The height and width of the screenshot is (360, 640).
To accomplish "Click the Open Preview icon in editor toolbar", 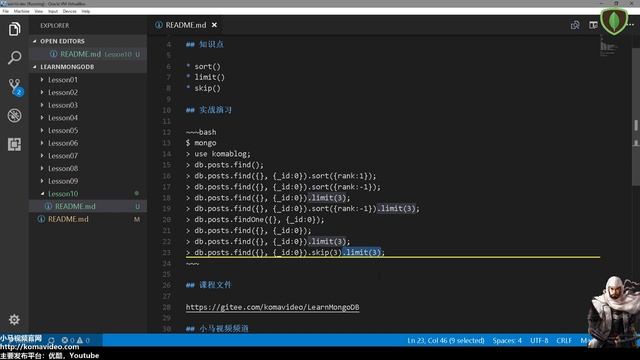I will pos(575,25).
